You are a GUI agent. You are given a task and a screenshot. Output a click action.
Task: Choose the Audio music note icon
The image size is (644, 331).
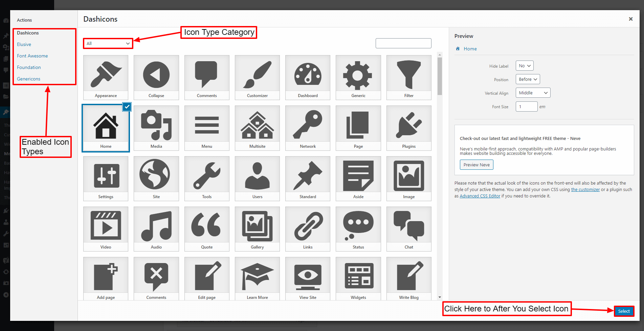156,229
